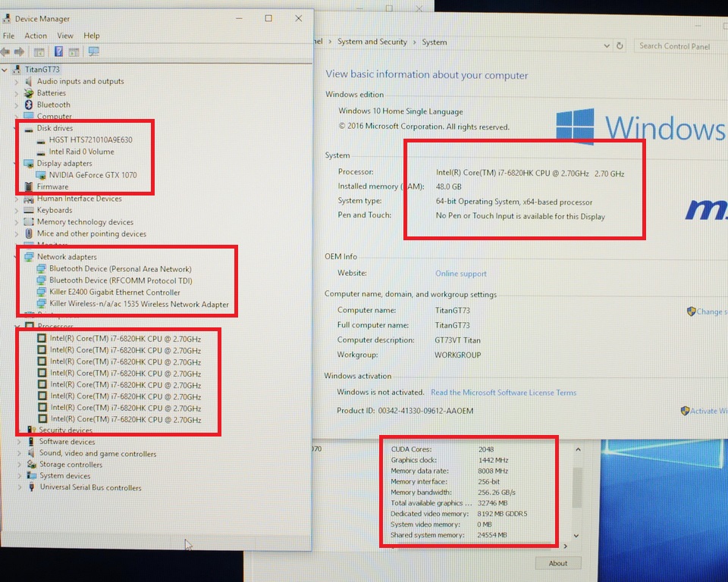Expand the Audio inputs and outputs node
Image resolution: width=728 pixels, height=582 pixels.
pyautogui.click(x=17, y=82)
